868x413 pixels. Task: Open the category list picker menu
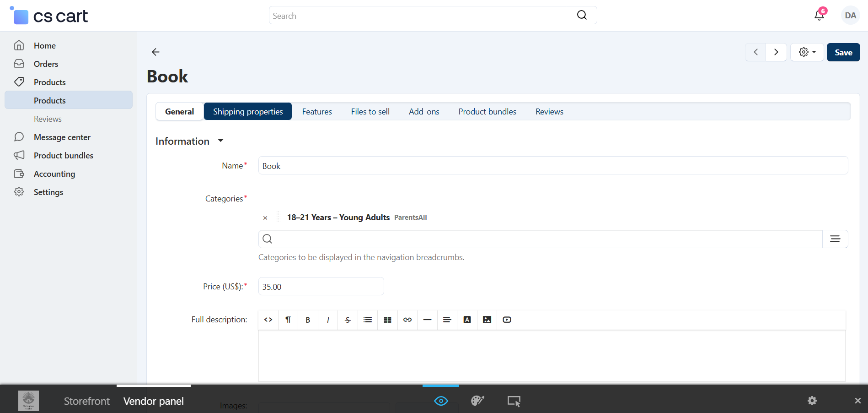click(835, 239)
